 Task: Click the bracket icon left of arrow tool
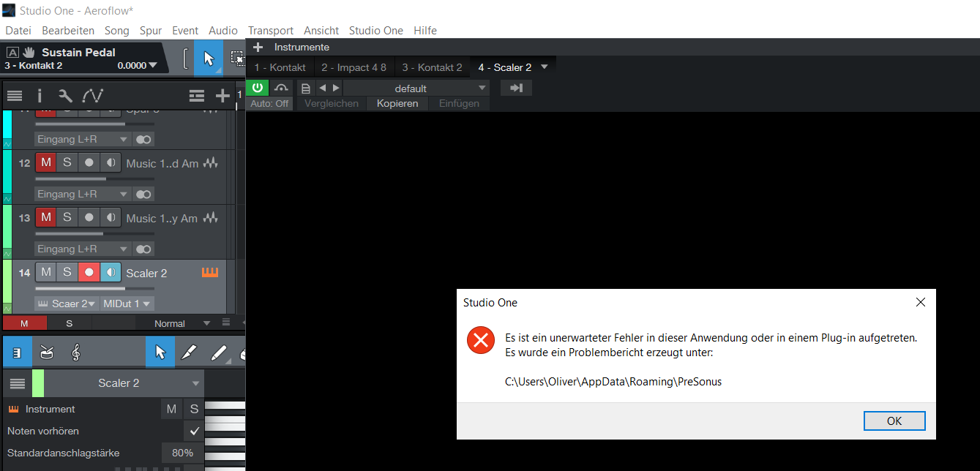[x=185, y=59]
